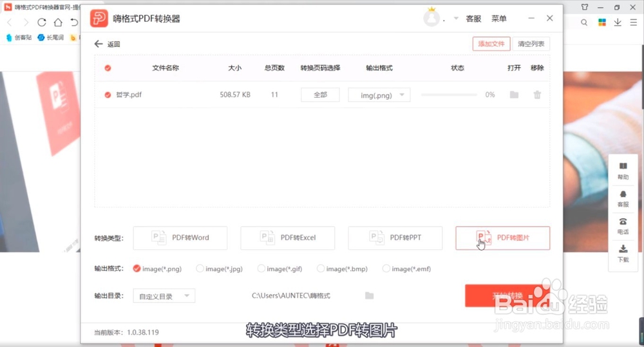Click the conversion progress bar for 哲学.pdf
This screenshot has width=644, height=347.
(449, 95)
